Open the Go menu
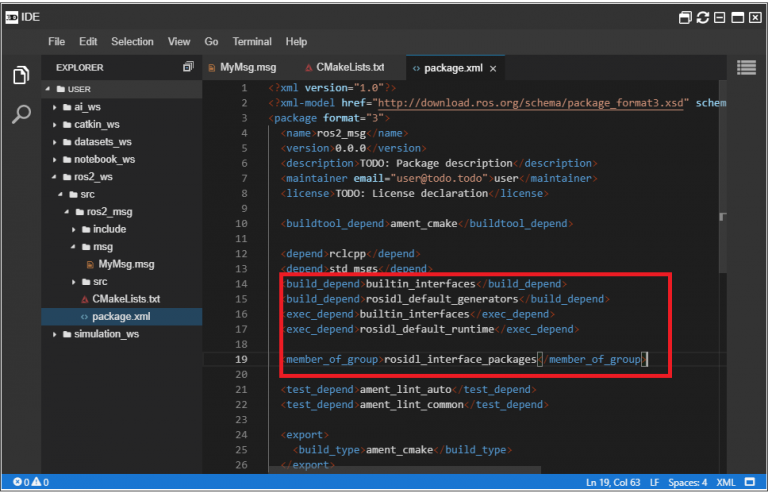 tap(211, 42)
